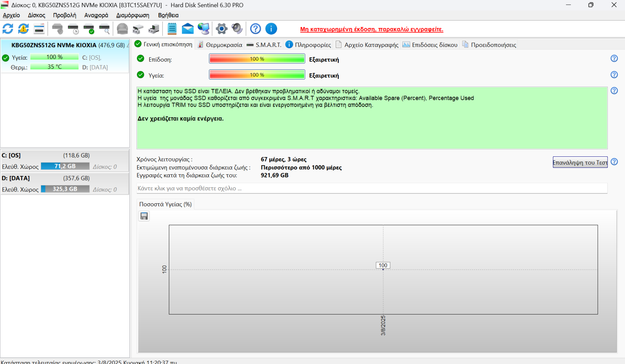Click the 921,69 GB lifetime writes value
Image resolution: width=625 pixels, height=364 pixels.
point(274,175)
